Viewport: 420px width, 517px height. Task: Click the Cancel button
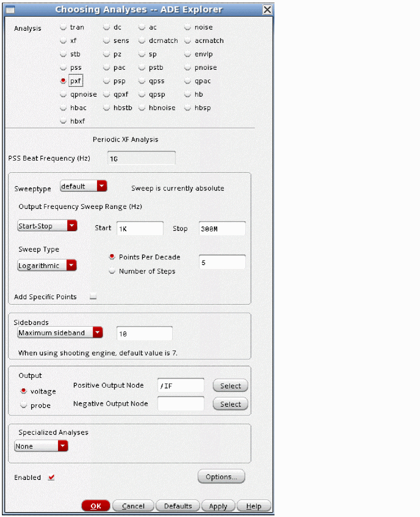[x=133, y=506]
